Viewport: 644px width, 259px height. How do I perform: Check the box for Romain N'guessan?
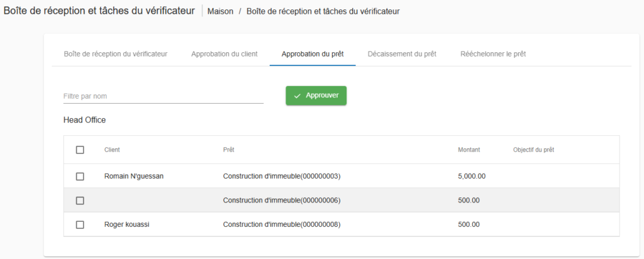(80, 177)
